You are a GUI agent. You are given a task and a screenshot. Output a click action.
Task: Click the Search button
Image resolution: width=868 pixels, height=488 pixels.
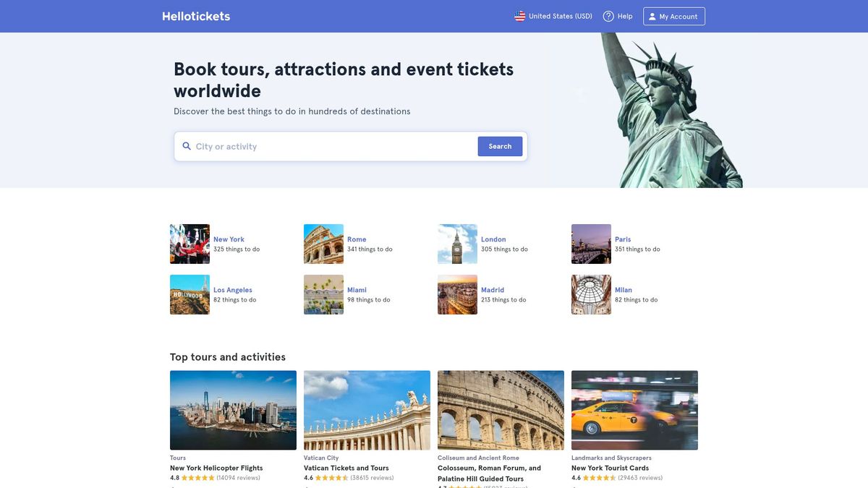point(499,146)
